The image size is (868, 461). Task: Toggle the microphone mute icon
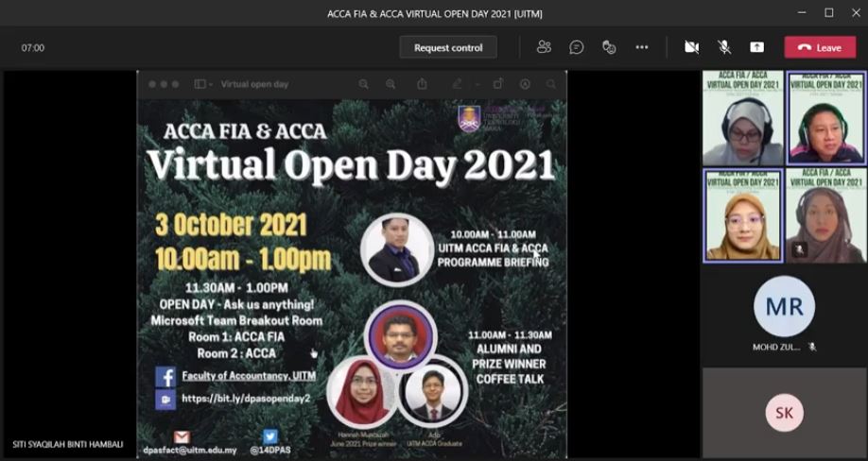coord(724,47)
